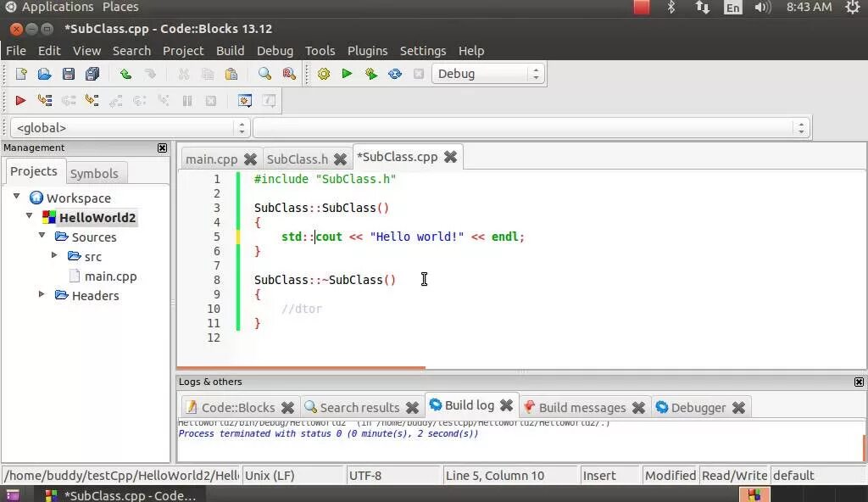
Task: Click line 5 code containing cout
Action: [x=403, y=237]
